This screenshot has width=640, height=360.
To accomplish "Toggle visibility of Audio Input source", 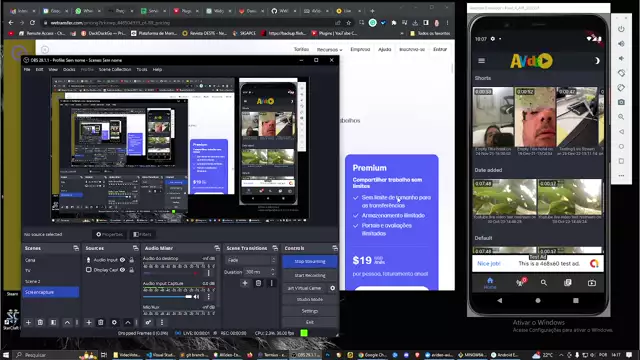I will point(122,260).
